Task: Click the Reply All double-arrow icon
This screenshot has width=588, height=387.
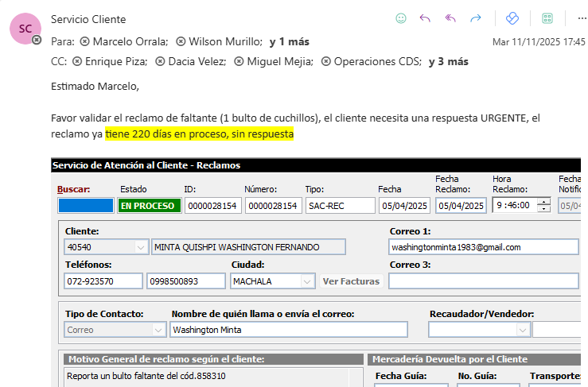Action: [x=450, y=17]
